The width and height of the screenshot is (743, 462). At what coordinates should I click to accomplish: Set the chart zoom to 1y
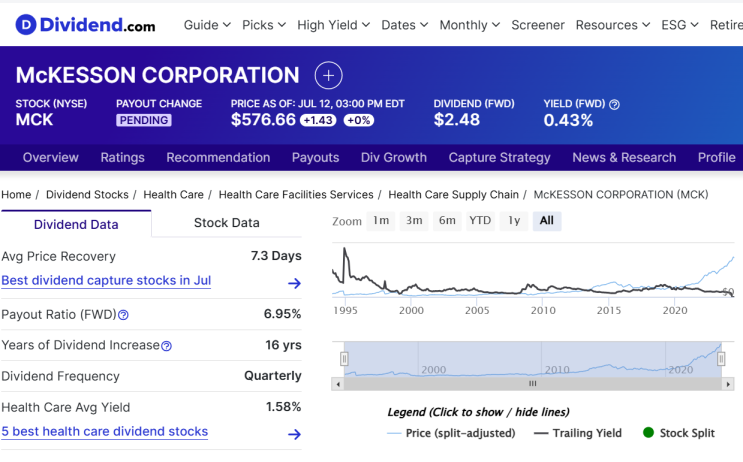513,221
